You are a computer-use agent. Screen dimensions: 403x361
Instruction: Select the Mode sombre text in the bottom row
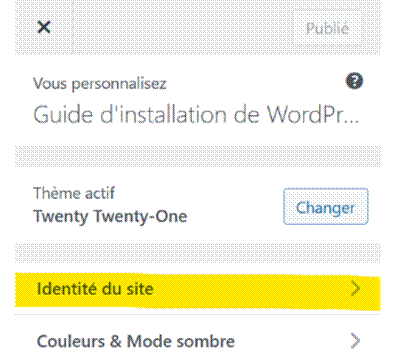pyautogui.click(x=181, y=341)
